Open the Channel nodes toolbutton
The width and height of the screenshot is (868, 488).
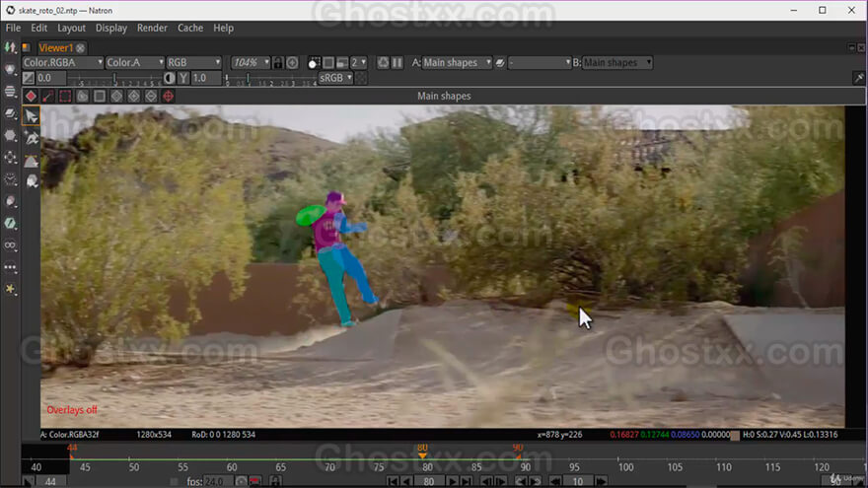[x=10, y=92]
